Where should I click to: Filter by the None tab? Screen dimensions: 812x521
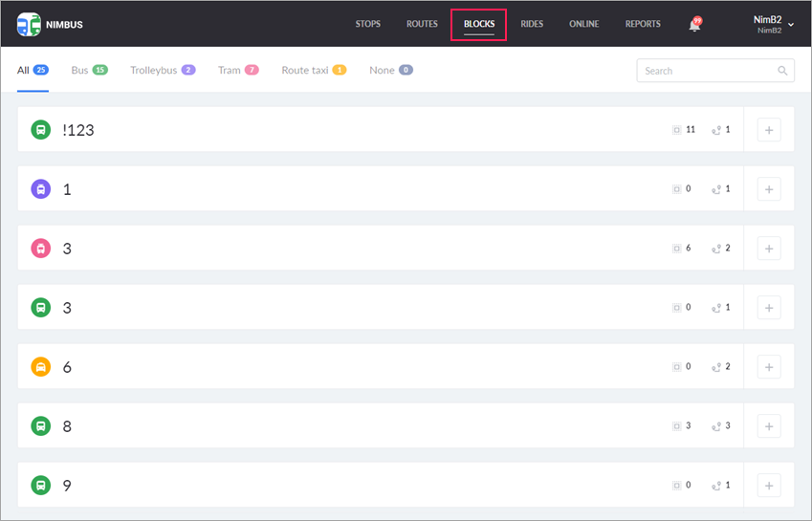point(391,71)
